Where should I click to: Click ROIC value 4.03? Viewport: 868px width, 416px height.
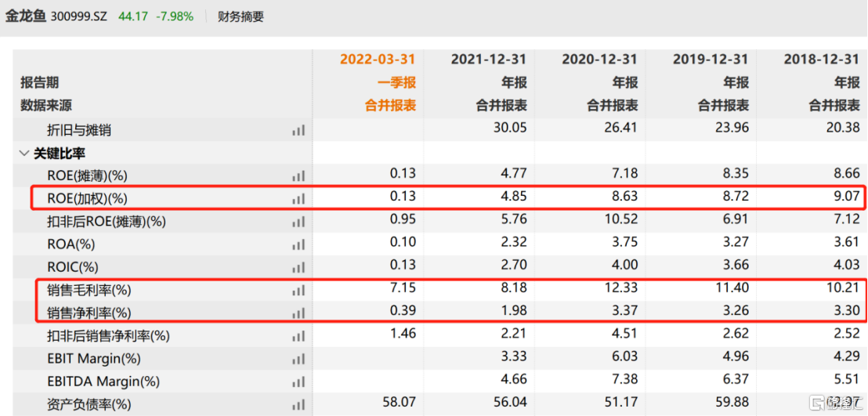pos(848,266)
